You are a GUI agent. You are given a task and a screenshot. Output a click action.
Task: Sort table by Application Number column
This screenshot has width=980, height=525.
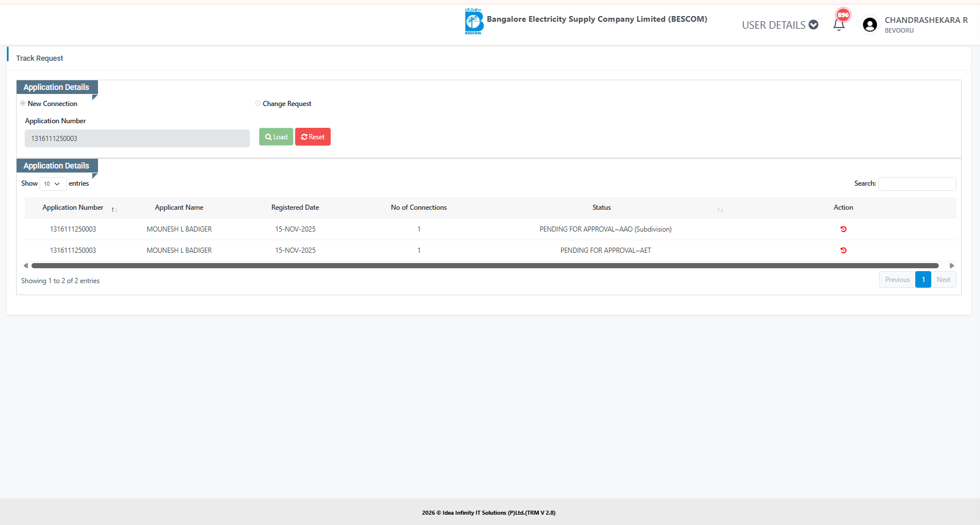(73, 207)
